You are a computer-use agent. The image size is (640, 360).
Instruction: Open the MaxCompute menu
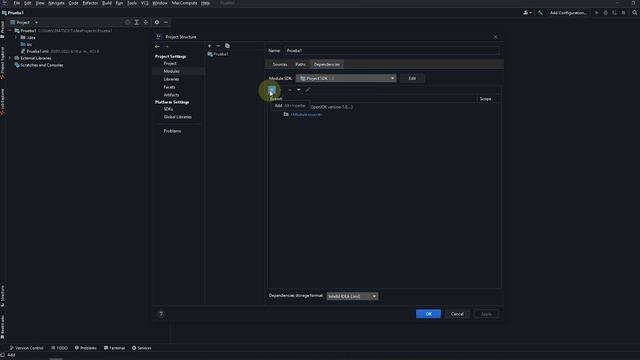tap(184, 3)
